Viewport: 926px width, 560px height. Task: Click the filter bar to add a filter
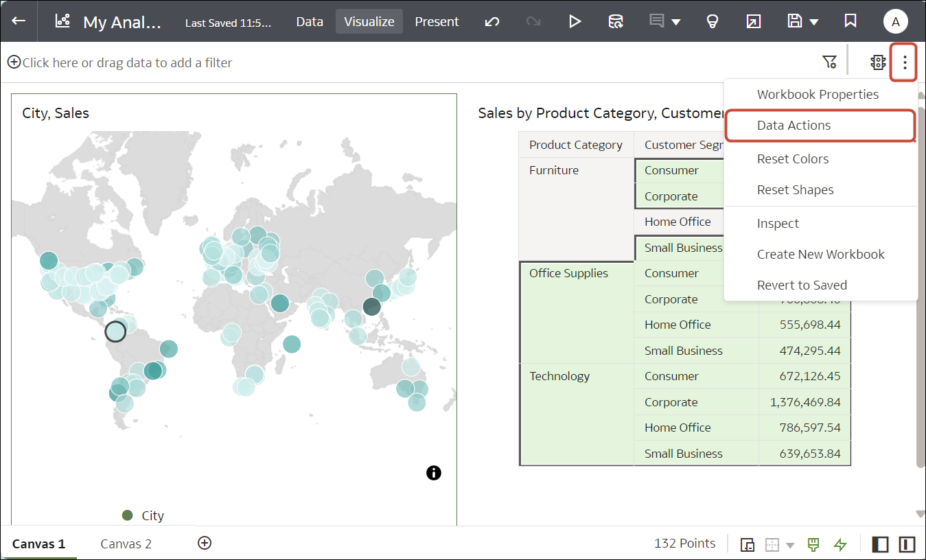pos(127,62)
